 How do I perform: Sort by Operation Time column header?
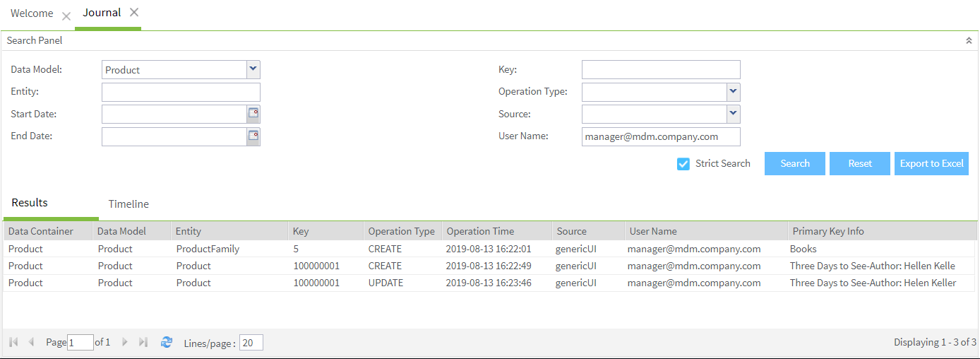[480, 231]
